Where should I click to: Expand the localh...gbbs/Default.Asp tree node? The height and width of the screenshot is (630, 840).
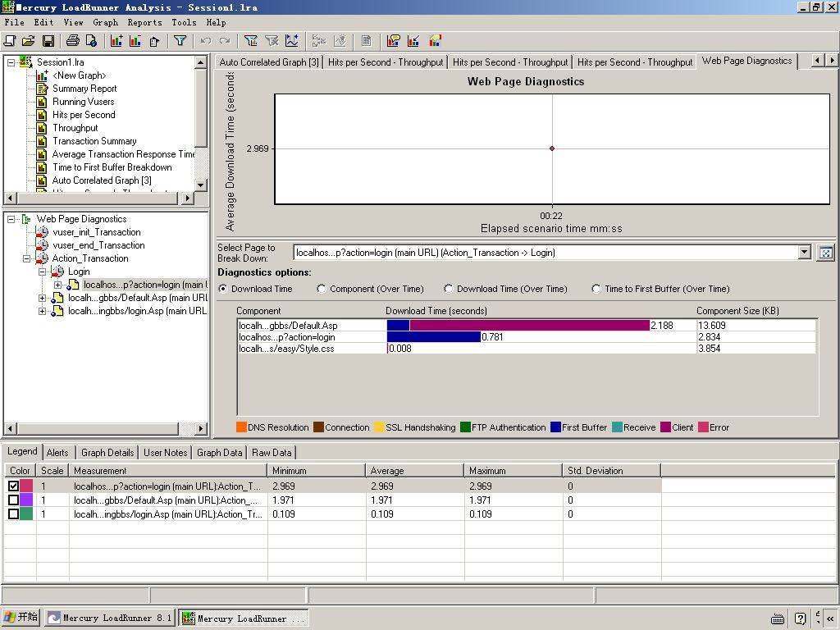[x=42, y=298]
